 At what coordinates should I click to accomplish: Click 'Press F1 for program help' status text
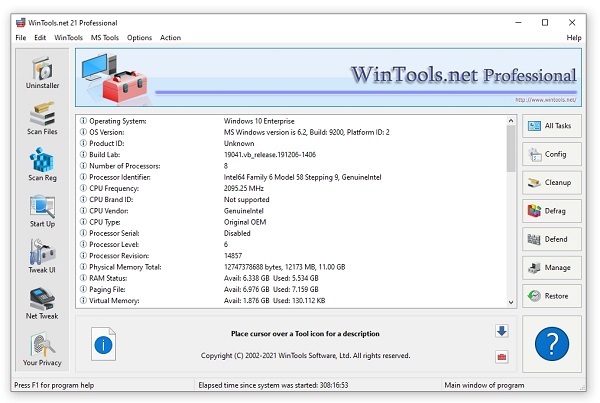pyautogui.click(x=54, y=385)
